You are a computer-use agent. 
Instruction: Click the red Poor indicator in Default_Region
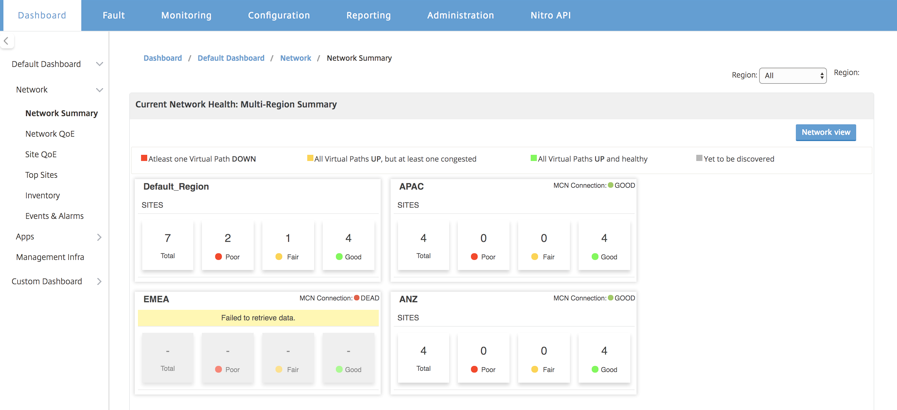tap(218, 257)
